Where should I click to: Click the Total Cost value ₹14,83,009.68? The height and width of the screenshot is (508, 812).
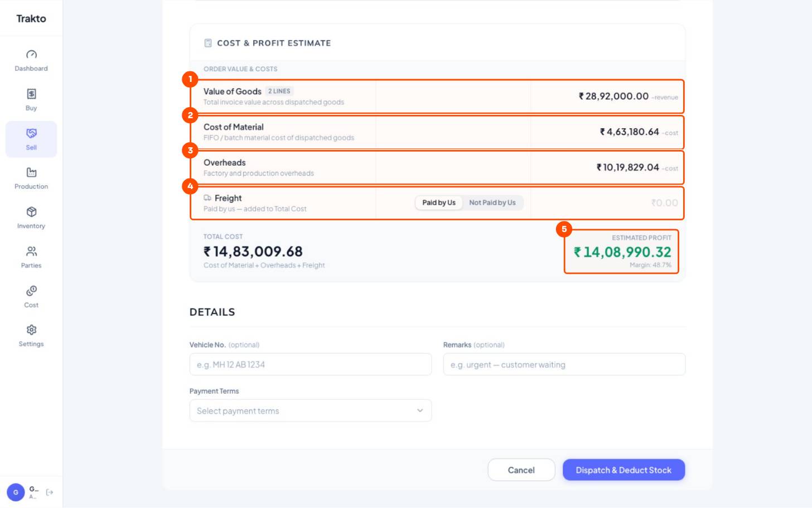[253, 251]
